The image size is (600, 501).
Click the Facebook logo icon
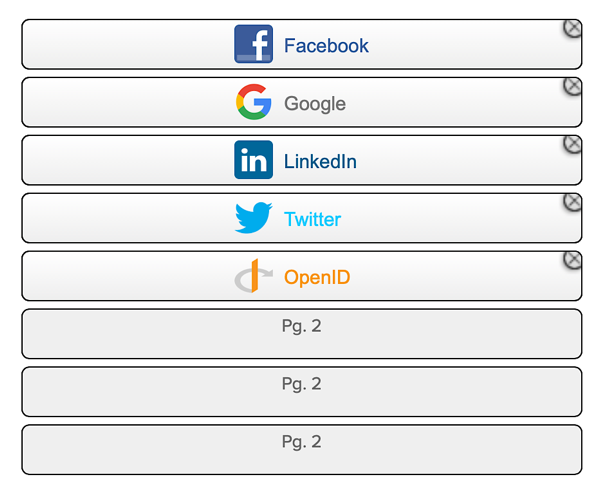pyautogui.click(x=253, y=45)
